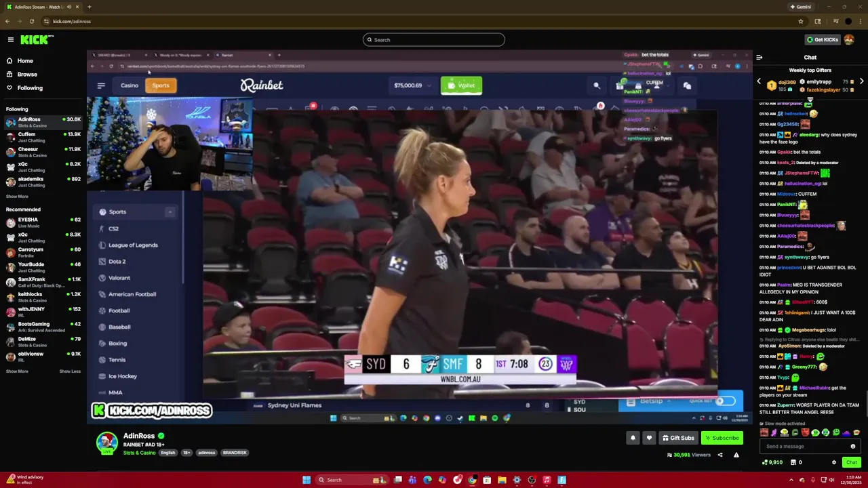Open Browse in the Kick sidebar
This screenshot has width=868, height=488.
tap(27, 75)
